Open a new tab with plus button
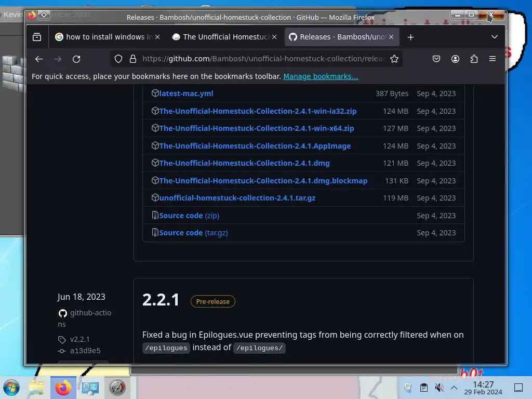This screenshot has width=532, height=399. tap(410, 37)
